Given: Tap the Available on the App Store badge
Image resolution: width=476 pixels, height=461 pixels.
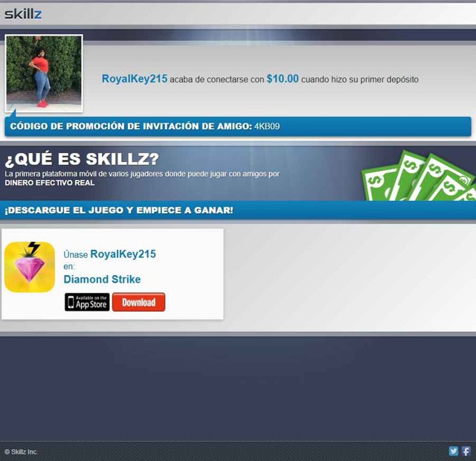Looking at the screenshot, I should pos(87,302).
